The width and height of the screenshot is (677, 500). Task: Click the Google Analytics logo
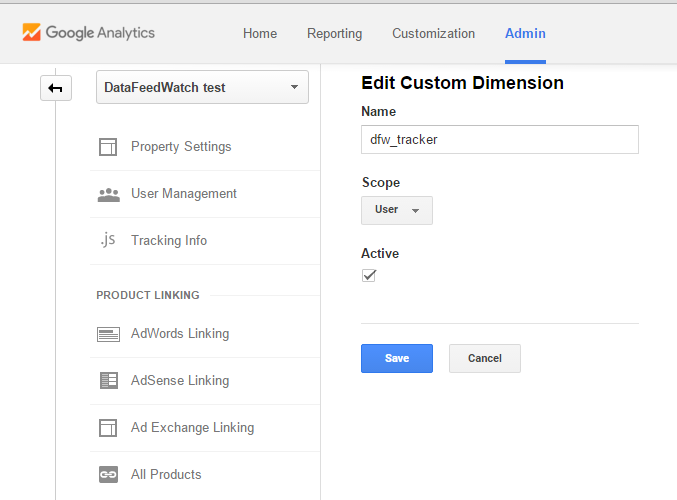[89, 32]
